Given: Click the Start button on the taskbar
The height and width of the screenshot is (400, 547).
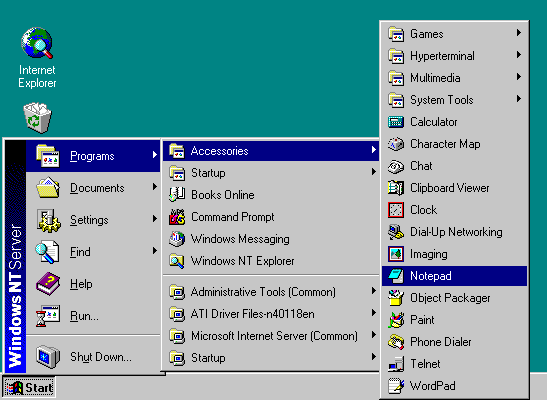Looking at the screenshot, I should (29, 387).
